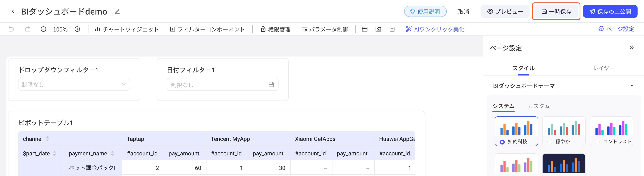Viewport: 644px width, 176px height.
Task: Edit the dashboard title with the pencil icon
Action: [x=117, y=12]
